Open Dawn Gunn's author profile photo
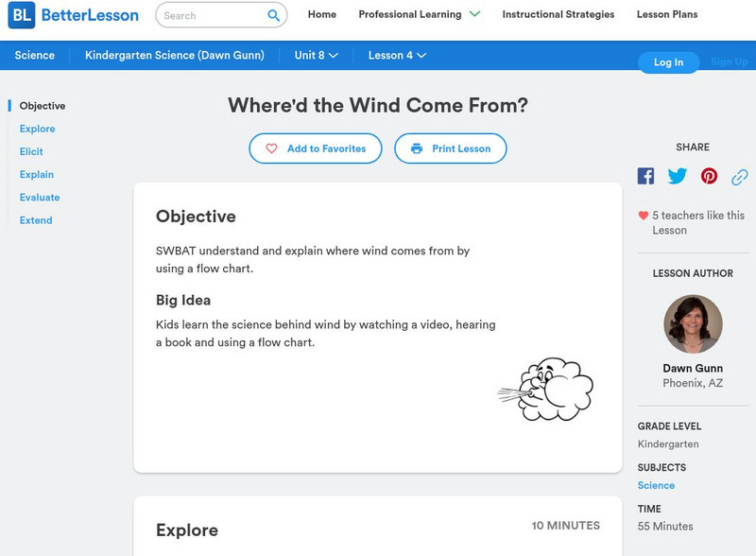 (x=693, y=324)
